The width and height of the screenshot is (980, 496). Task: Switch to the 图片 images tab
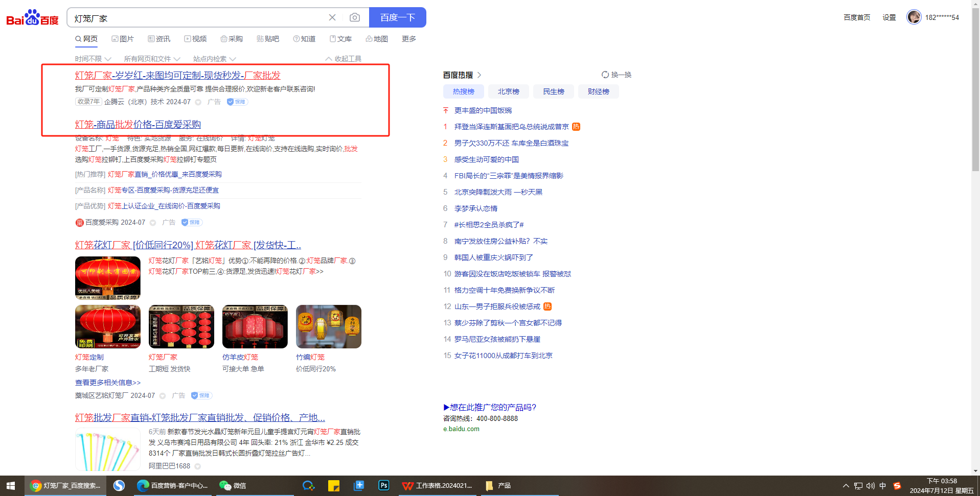123,39
